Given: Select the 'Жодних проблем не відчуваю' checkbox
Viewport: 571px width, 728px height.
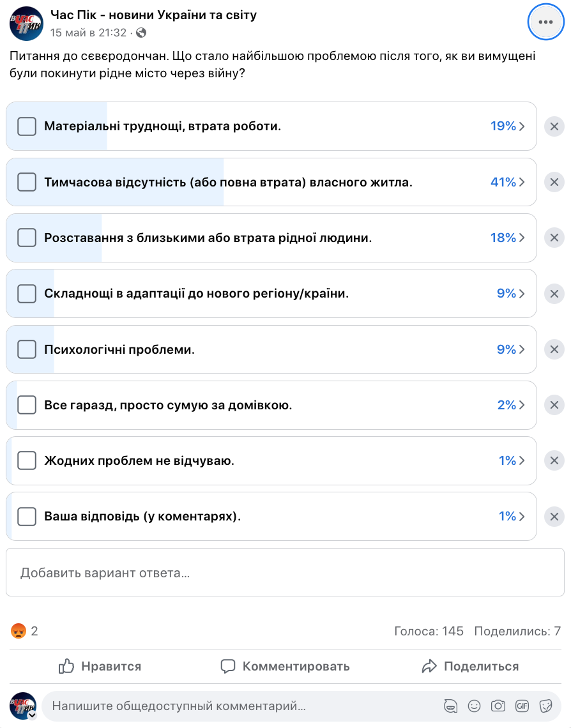Looking at the screenshot, I should 27,460.
